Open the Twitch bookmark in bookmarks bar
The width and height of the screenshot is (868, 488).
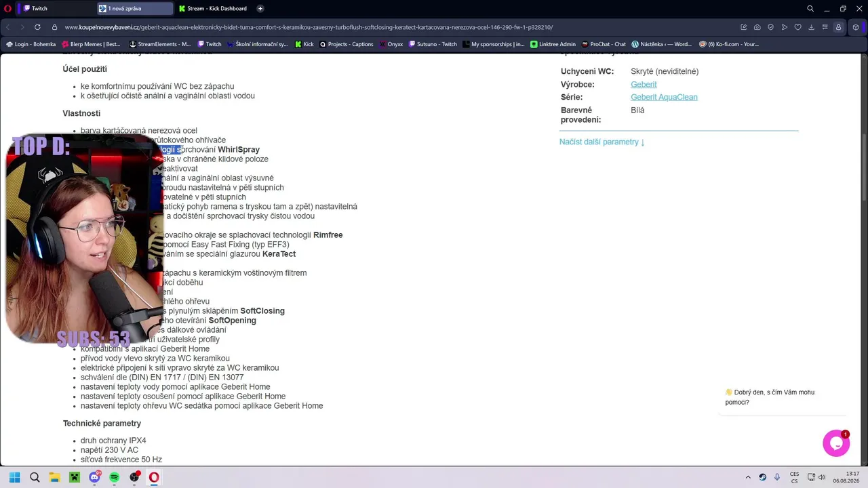tap(210, 44)
